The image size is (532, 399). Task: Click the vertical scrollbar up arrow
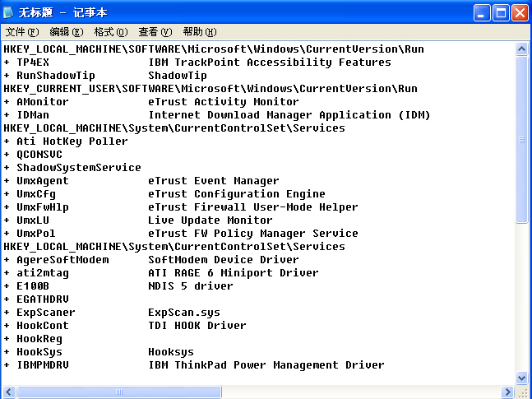tap(521, 49)
